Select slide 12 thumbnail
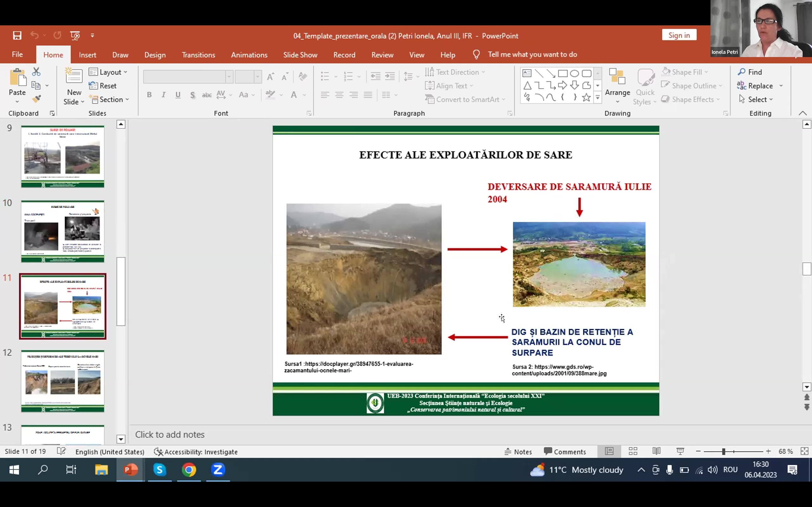The width and height of the screenshot is (812, 507). tap(63, 381)
